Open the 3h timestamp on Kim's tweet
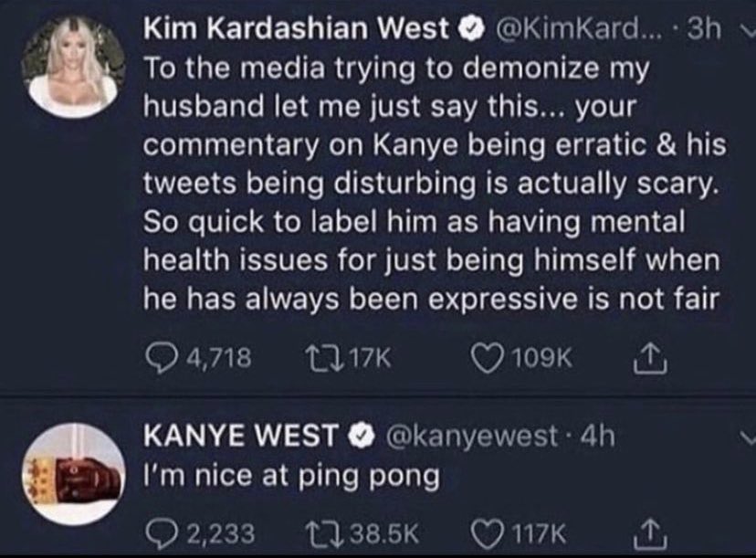The height and width of the screenshot is (558, 756). tap(704, 29)
